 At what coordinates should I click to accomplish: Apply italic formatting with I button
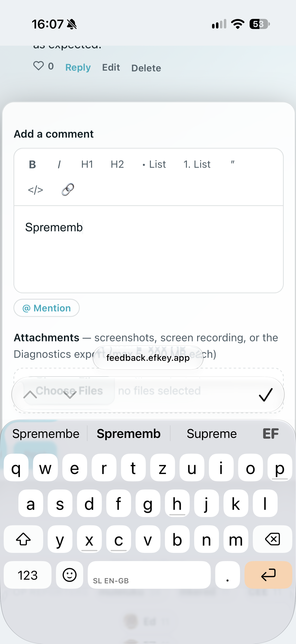pos(59,165)
